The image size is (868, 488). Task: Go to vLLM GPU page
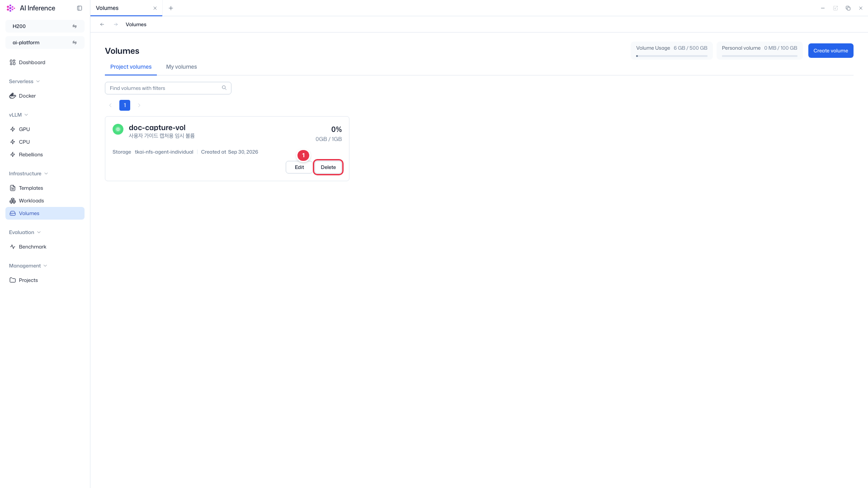pyautogui.click(x=45, y=129)
